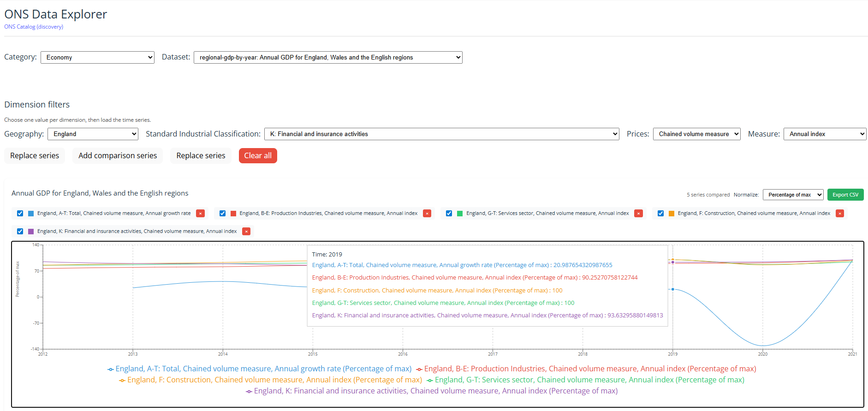This screenshot has width=868, height=411.
Task: Toggle A-T Total growth rate in chart legend
Action: 260,369
